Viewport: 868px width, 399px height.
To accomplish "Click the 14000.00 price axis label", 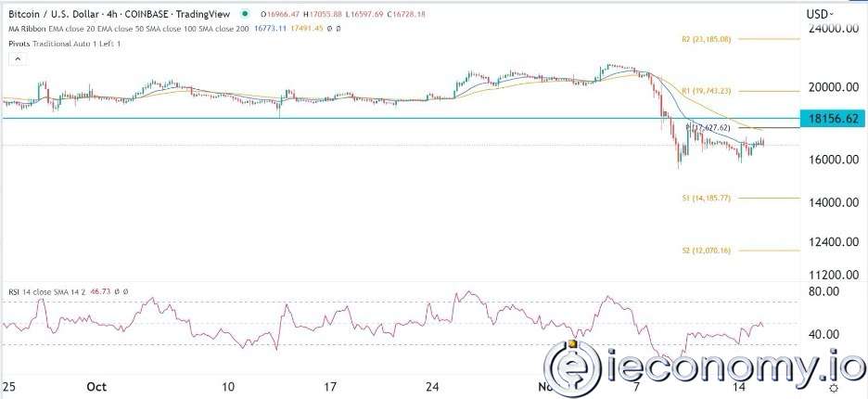I will (833, 203).
